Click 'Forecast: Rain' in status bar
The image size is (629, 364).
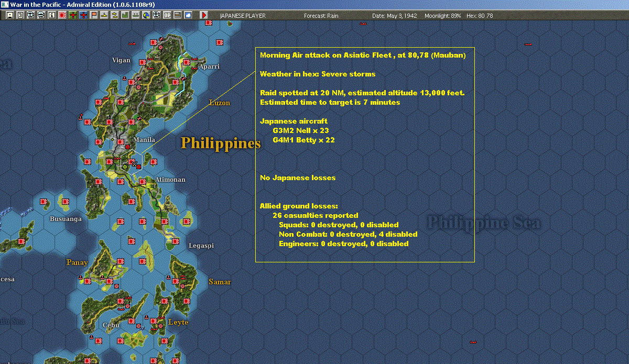pos(321,16)
